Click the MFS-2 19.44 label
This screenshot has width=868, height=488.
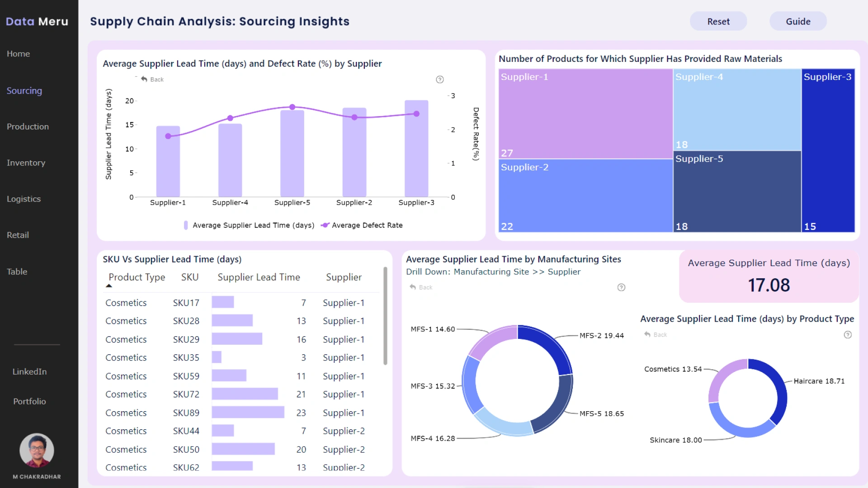(x=602, y=336)
